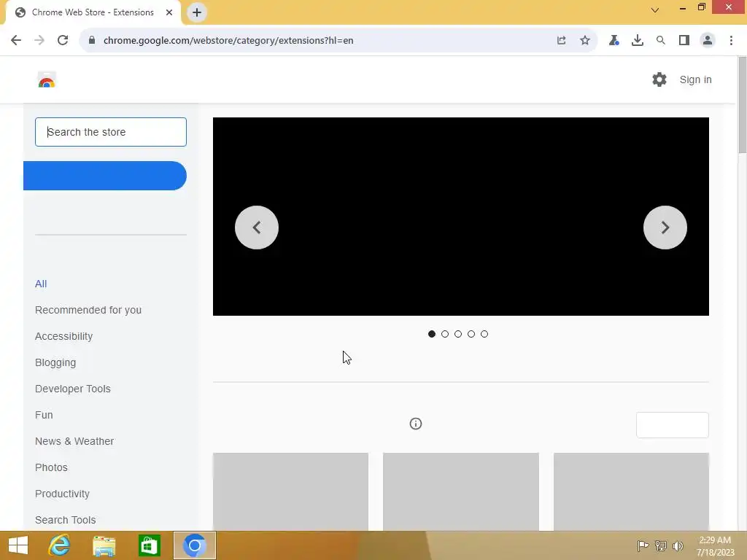
Task: Switch to Chrome Web Store - Extensions tab
Action: (93, 12)
